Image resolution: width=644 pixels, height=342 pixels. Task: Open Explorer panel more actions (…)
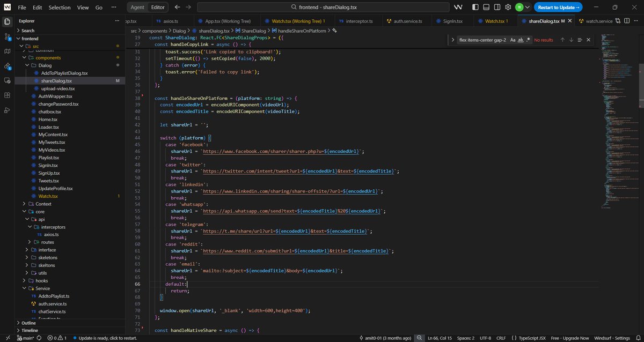tap(118, 21)
